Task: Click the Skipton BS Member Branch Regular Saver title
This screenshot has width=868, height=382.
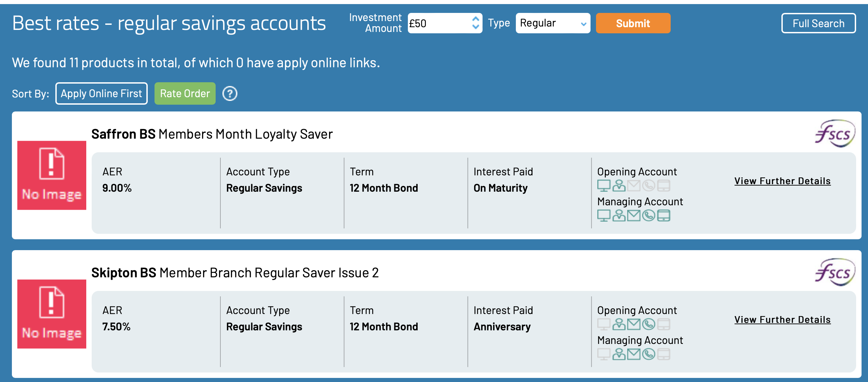Action: (235, 273)
